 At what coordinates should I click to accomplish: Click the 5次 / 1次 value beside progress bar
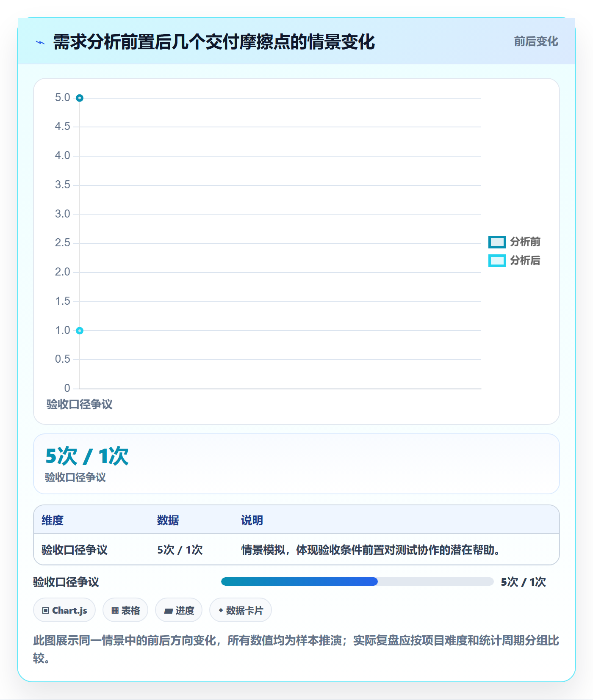tap(523, 582)
